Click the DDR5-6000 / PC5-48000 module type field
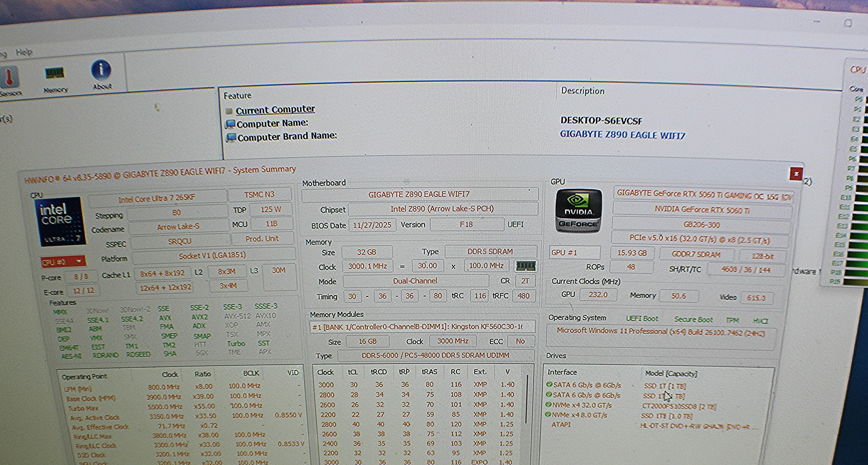The height and width of the screenshot is (465, 868). coord(435,355)
